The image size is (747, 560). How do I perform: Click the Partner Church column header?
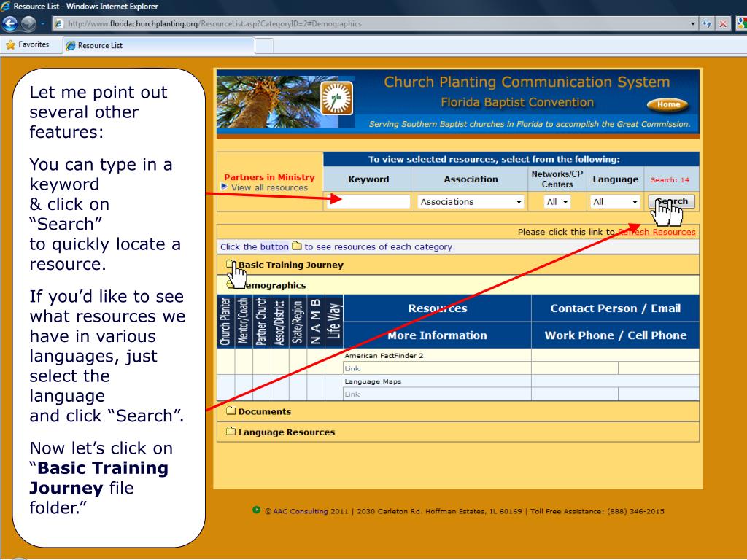pyautogui.click(x=262, y=321)
